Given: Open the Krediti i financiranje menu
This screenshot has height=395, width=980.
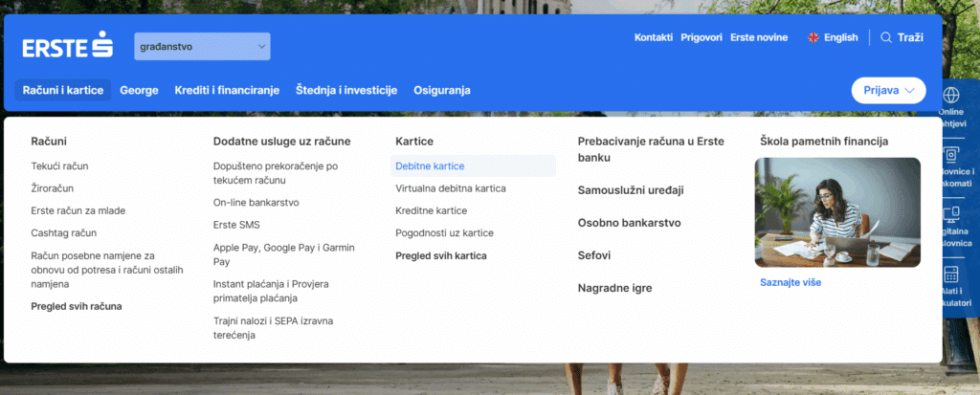Looking at the screenshot, I should [x=227, y=90].
